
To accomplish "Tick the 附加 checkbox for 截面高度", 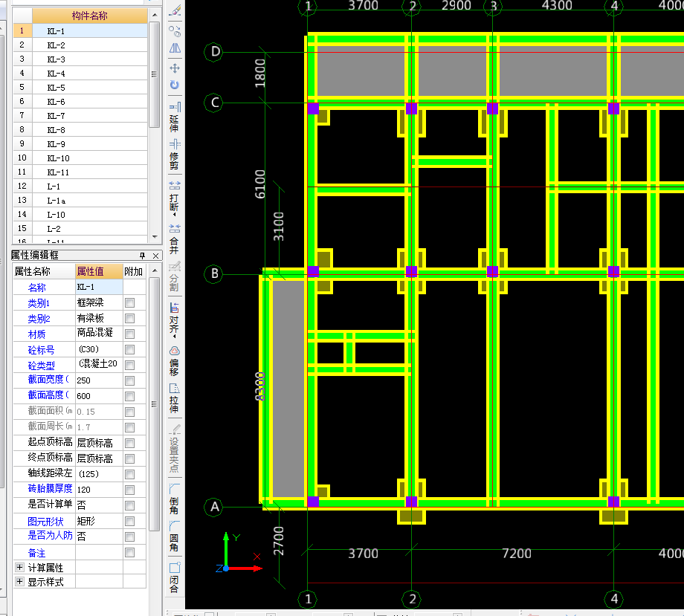I will [129, 396].
